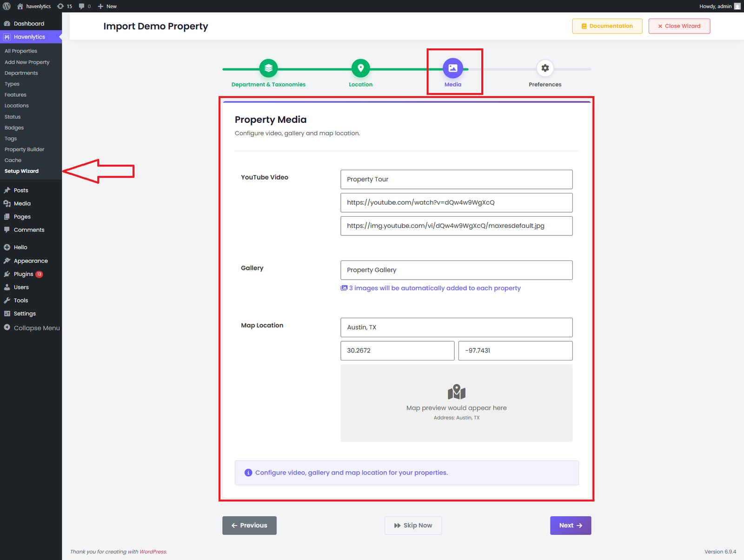Close the wizard with Close Wizard
Viewport: 744px width, 560px height.
679,26
